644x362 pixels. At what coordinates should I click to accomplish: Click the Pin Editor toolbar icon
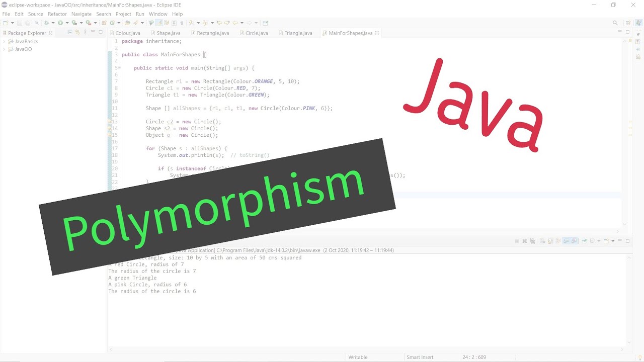pyautogui.click(x=265, y=23)
